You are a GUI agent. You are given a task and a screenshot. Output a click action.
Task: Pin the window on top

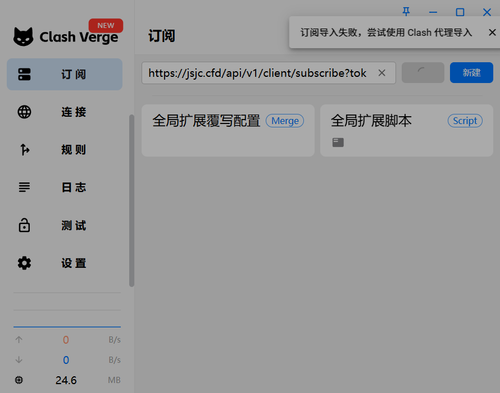[406, 12]
